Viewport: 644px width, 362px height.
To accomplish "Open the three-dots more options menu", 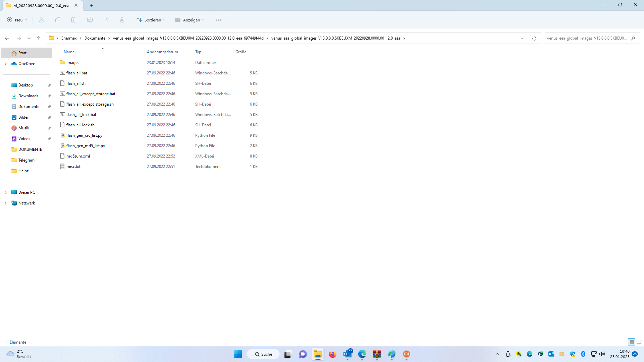I will coord(218,20).
